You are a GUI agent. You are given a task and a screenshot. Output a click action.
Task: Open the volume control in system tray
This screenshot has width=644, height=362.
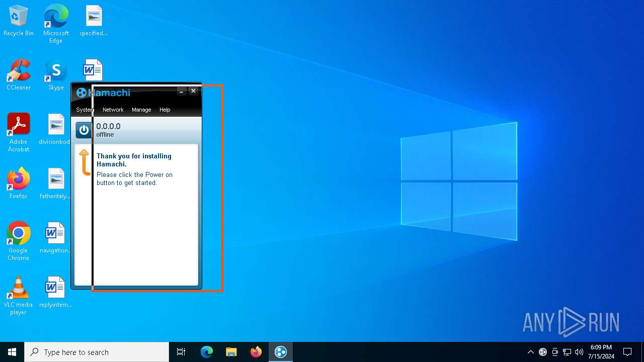[579, 352]
